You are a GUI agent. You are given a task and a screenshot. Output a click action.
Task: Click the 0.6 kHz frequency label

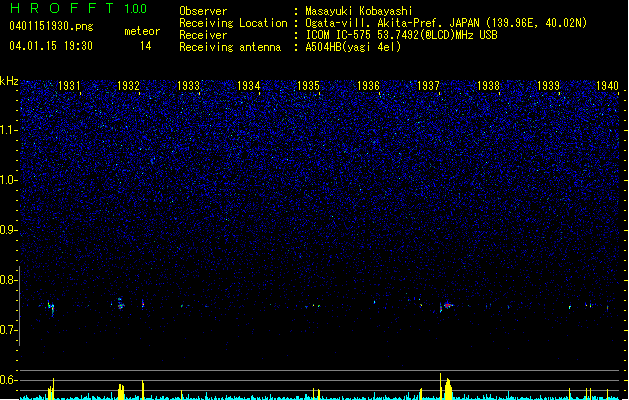pos(8,380)
